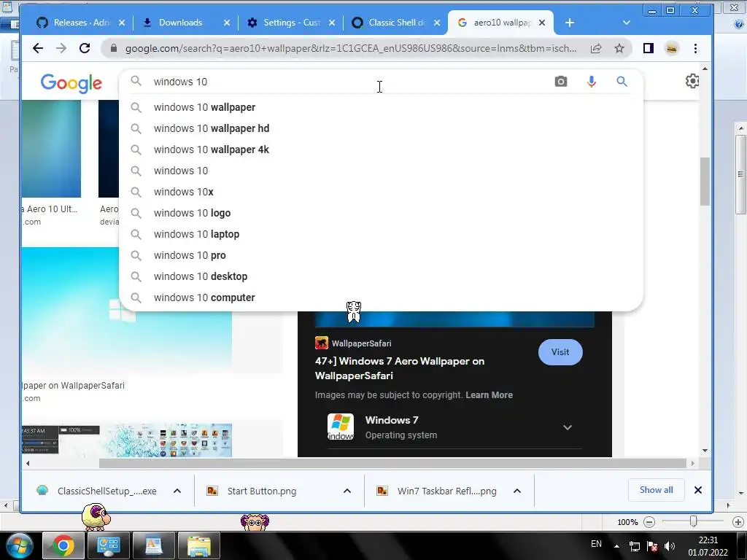Select suggestion windows 10 pro
Image resolution: width=747 pixels, height=560 pixels.
pyautogui.click(x=381, y=255)
